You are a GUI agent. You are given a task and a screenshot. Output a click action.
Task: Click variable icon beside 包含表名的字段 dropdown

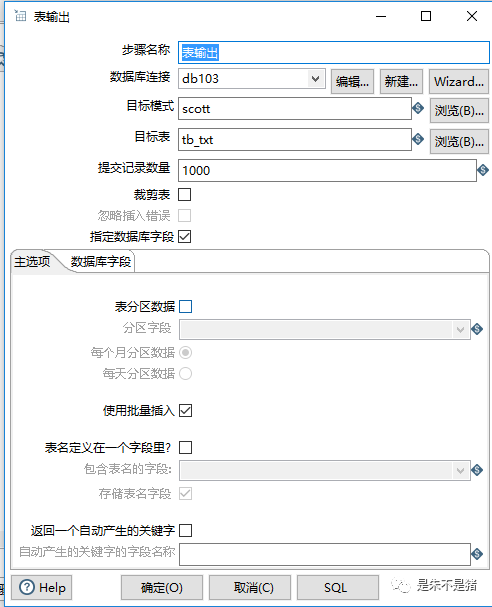coord(477,470)
